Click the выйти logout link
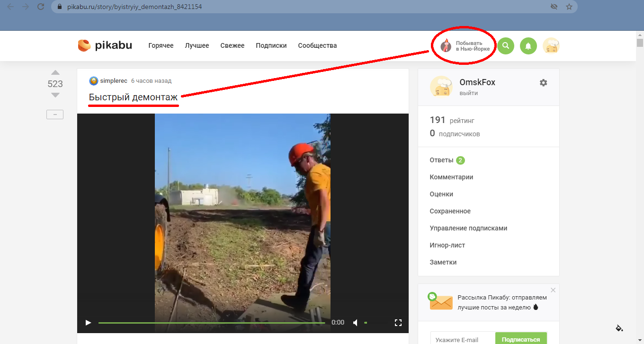 coord(468,93)
